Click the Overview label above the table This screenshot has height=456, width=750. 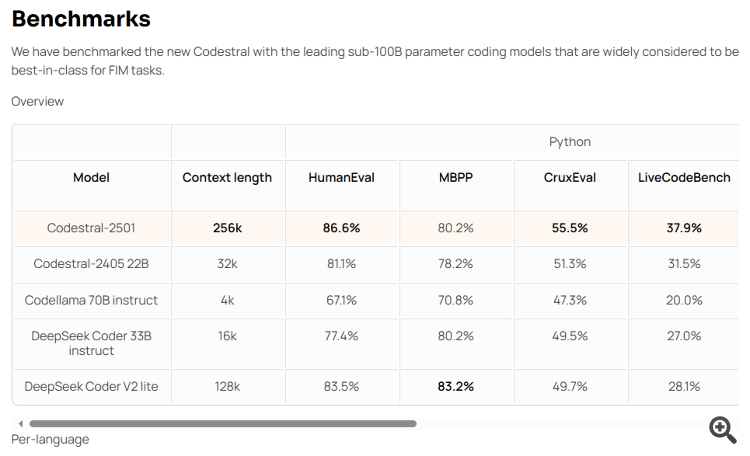tap(37, 101)
